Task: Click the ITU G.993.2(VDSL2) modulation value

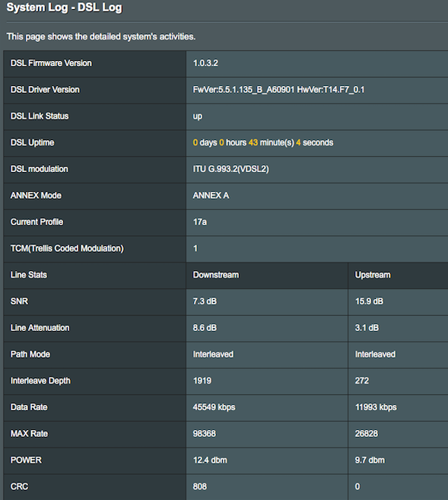Action: point(230,169)
